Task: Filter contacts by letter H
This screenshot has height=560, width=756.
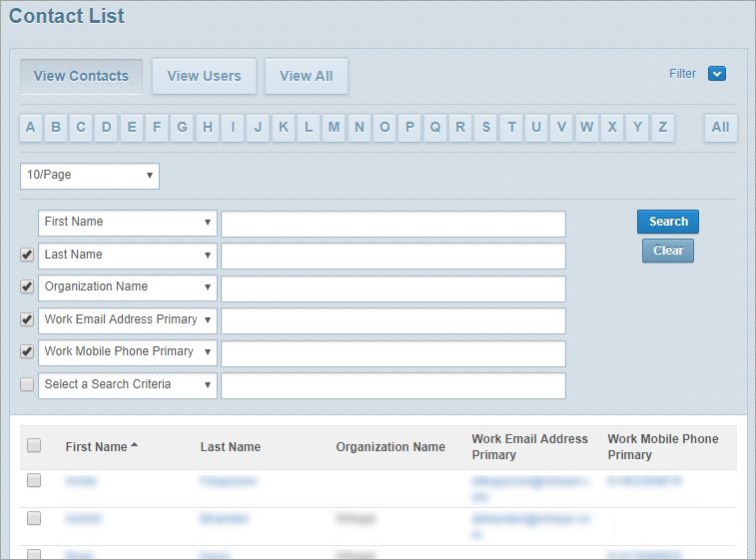Action: click(x=208, y=128)
